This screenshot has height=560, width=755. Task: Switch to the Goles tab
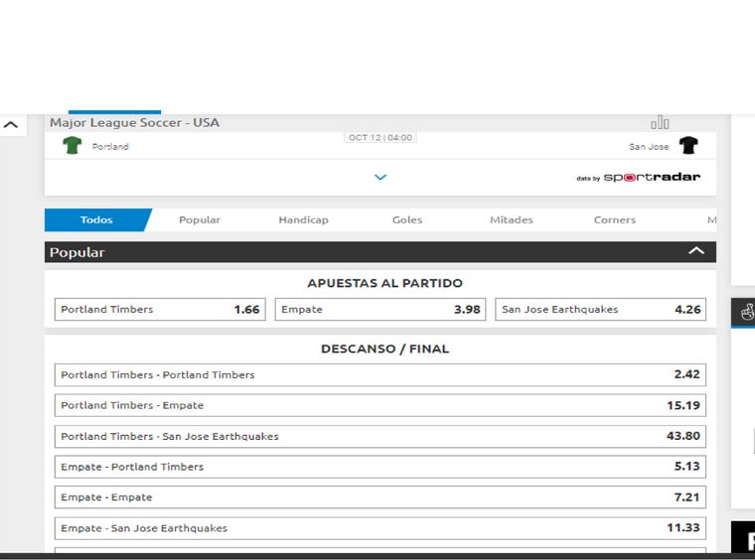point(407,219)
